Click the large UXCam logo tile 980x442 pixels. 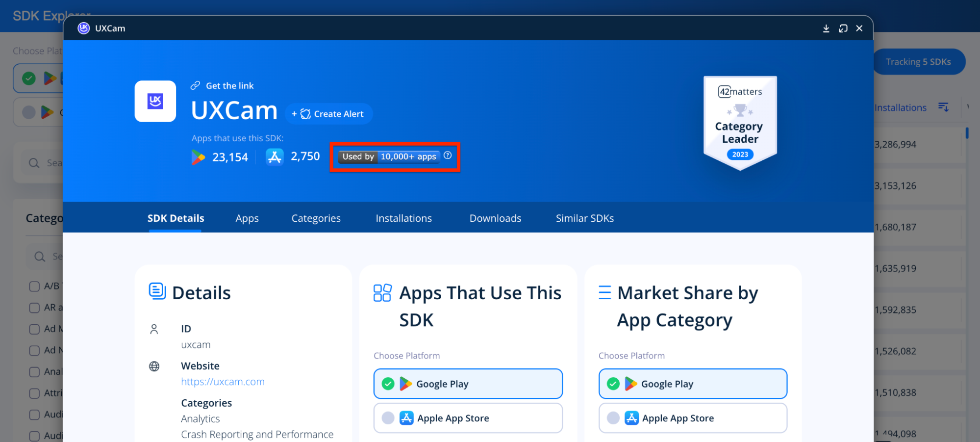[155, 101]
